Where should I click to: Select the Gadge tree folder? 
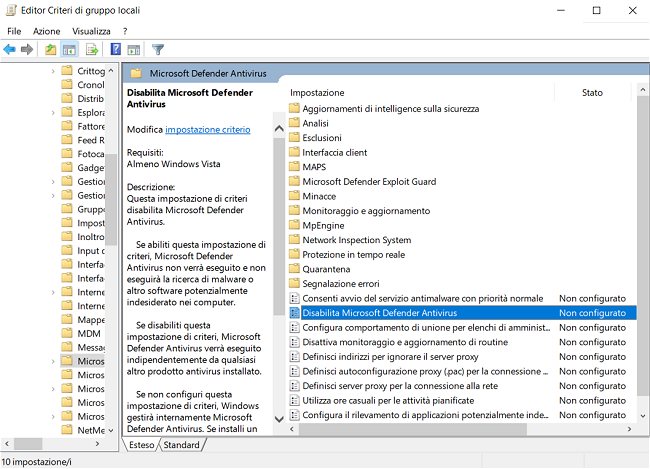click(x=83, y=168)
